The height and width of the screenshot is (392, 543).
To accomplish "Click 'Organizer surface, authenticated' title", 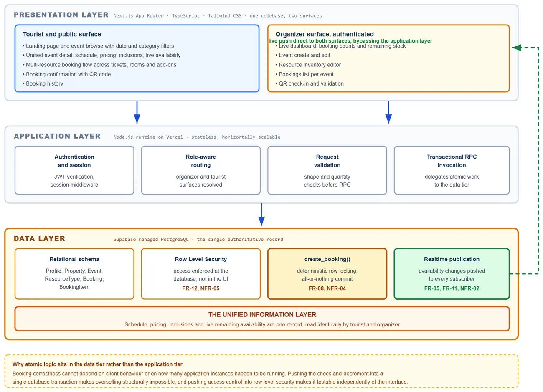I will pyautogui.click(x=325, y=34).
